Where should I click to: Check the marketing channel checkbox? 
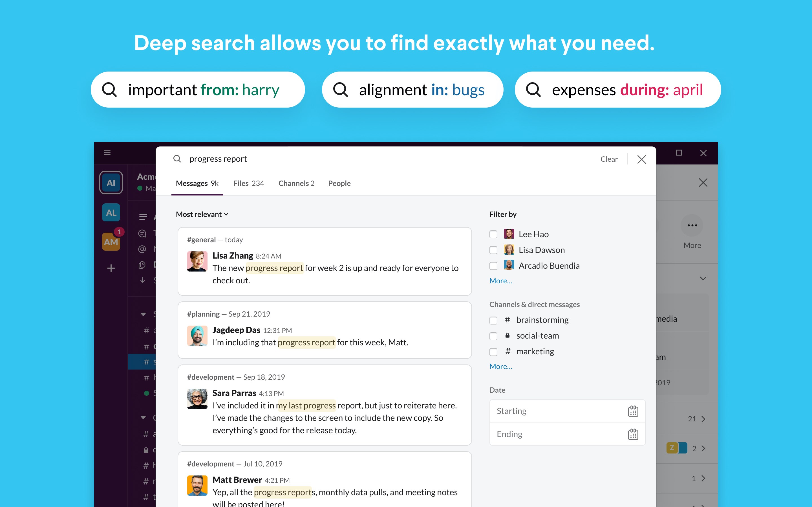(493, 351)
